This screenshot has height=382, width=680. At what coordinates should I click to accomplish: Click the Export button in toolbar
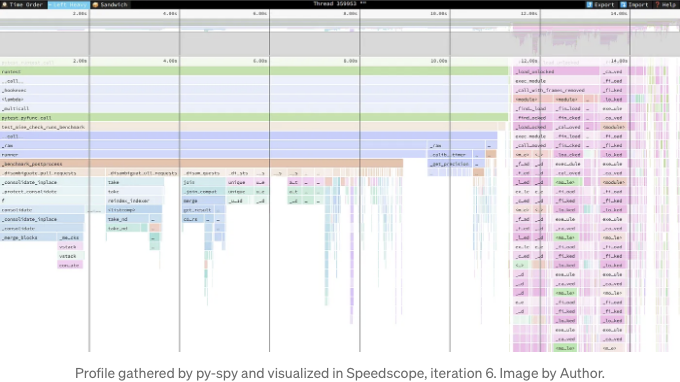(x=600, y=4)
